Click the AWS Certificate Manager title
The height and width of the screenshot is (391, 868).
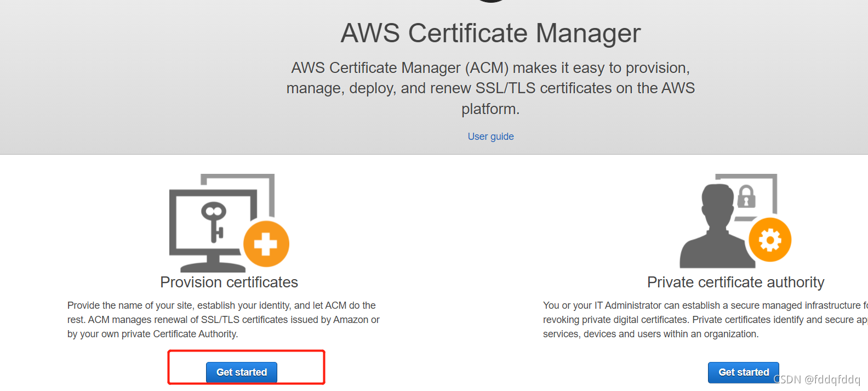tap(490, 33)
